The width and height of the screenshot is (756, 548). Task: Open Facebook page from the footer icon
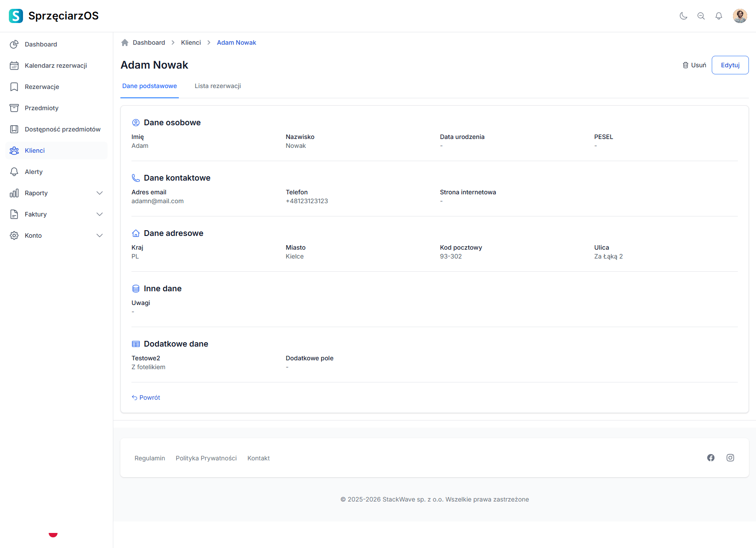pyautogui.click(x=711, y=458)
